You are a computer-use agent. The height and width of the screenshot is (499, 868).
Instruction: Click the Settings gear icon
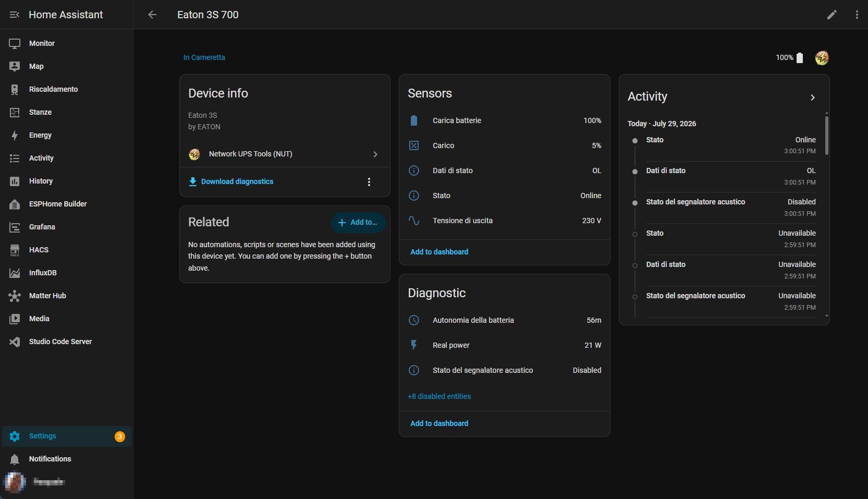15,436
